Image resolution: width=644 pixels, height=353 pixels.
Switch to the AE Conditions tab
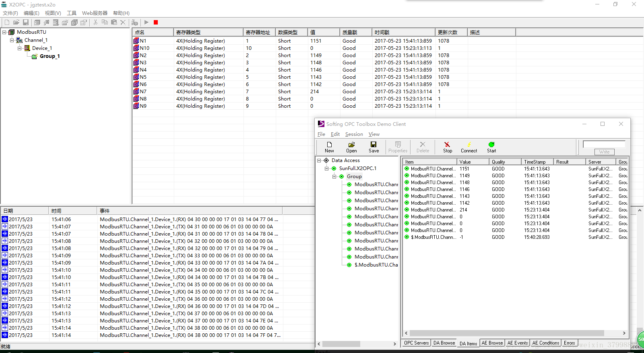(x=545, y=343)
